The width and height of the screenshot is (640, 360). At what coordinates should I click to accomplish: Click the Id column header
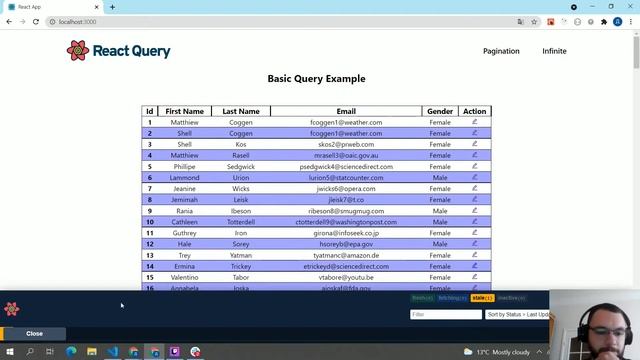coord(150,111)
